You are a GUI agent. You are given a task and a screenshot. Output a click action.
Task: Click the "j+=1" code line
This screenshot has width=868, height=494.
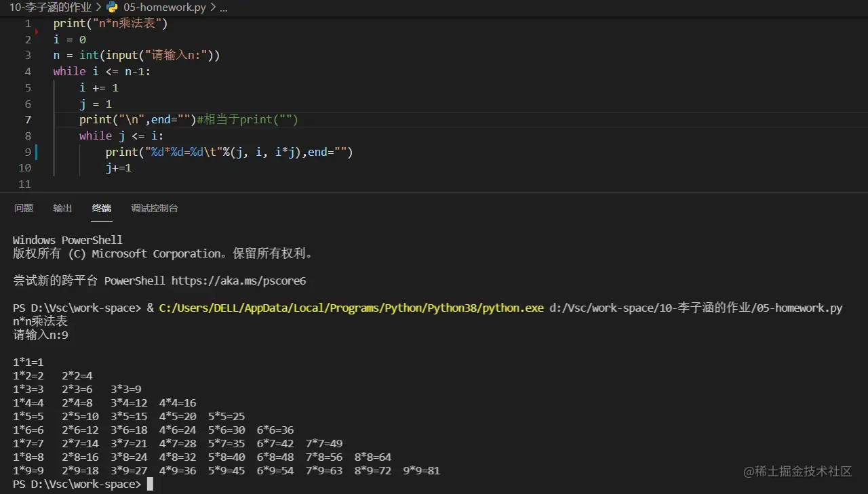(x=119, y=168)
